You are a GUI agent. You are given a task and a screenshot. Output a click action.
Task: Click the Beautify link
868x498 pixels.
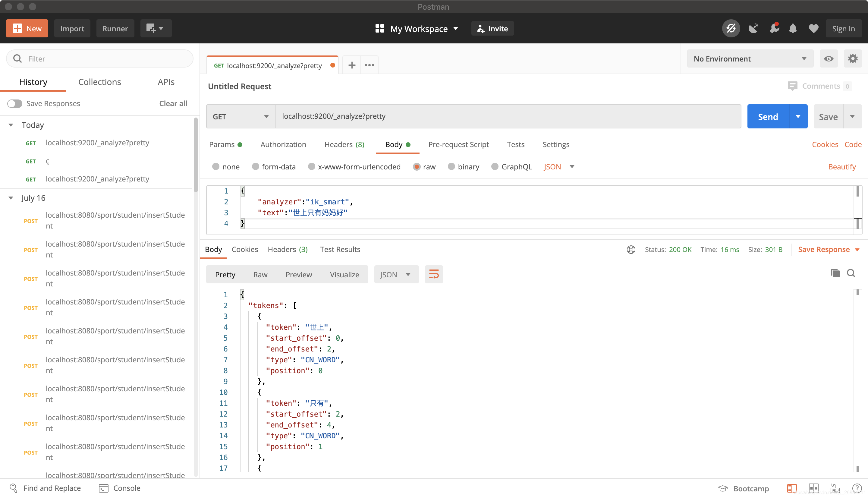[842, 167]
